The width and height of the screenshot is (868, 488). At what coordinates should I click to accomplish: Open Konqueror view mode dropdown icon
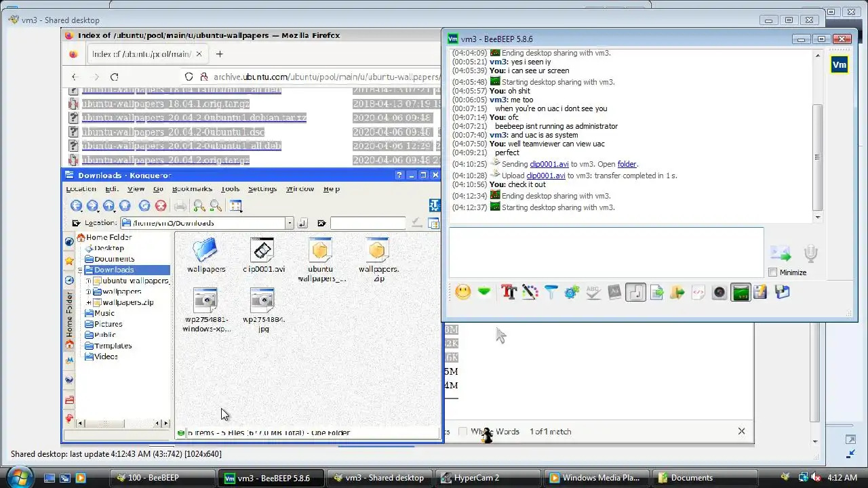click(x=235, y=205)
